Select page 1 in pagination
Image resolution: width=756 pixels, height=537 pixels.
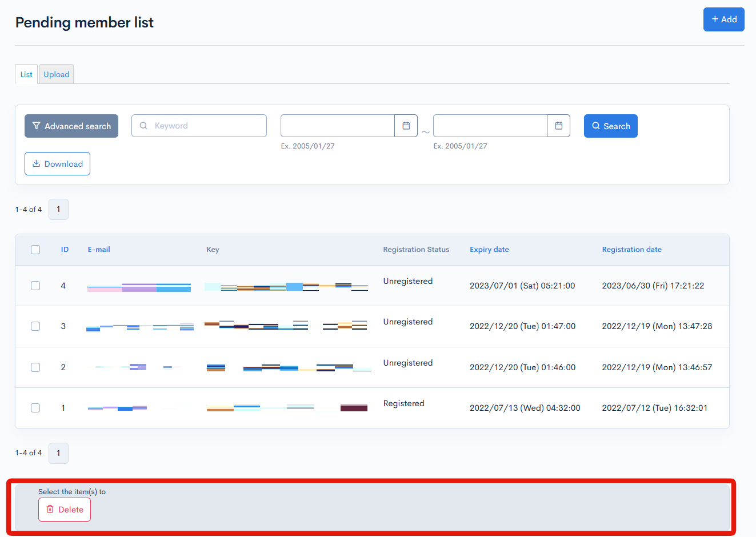click(x=58, y=209)
